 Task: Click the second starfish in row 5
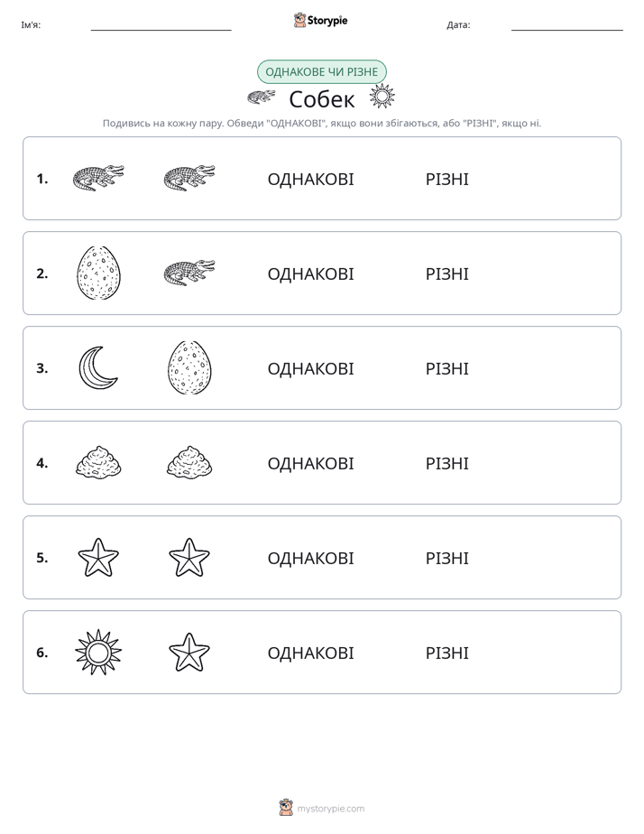point(189,558)
